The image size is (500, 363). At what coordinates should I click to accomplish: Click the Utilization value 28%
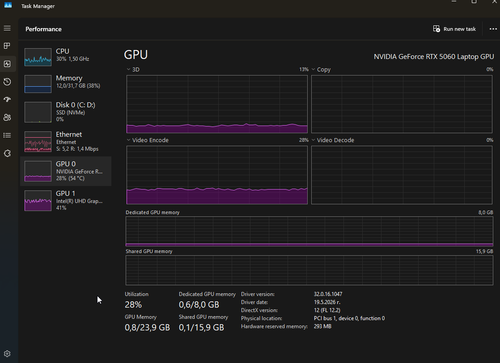pyautogui.click(x=133, y=305)
